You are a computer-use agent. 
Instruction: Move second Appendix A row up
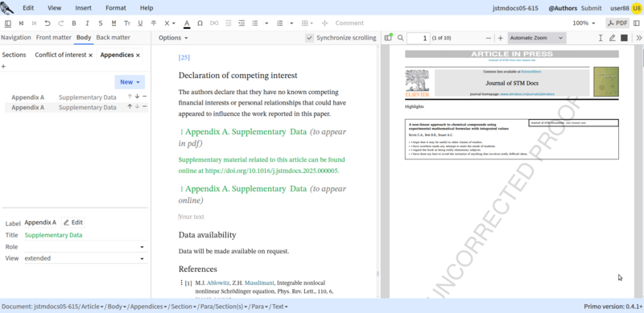coord(130,106)
